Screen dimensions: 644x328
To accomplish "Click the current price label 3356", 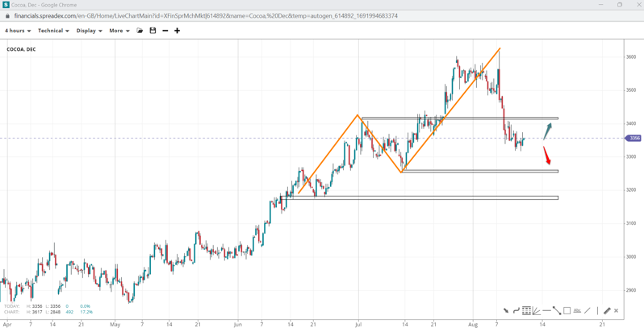I will click(634, 139).
